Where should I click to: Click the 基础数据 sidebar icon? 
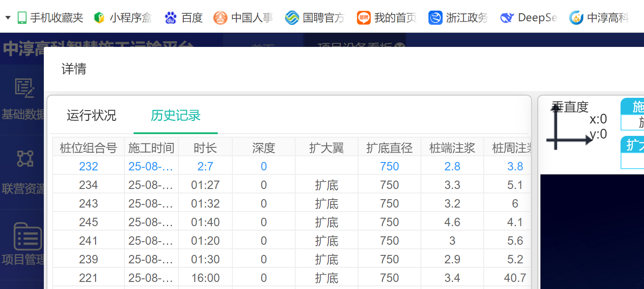pos(24,88)
